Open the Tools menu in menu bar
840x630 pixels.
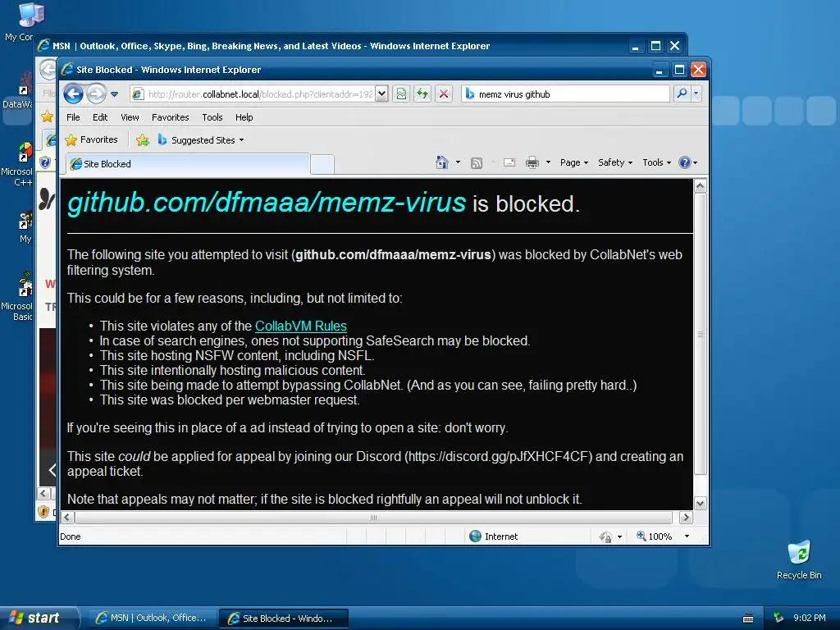212,117
